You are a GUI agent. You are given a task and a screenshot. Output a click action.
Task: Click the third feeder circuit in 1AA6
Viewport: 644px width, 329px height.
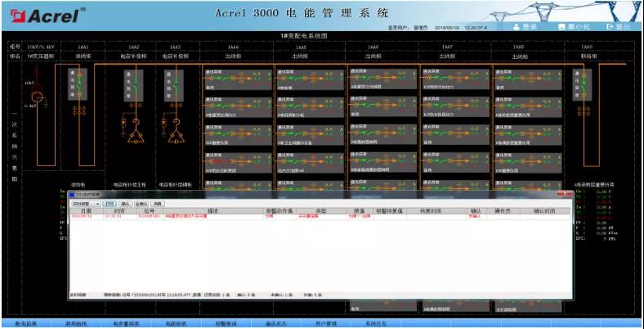382,134
